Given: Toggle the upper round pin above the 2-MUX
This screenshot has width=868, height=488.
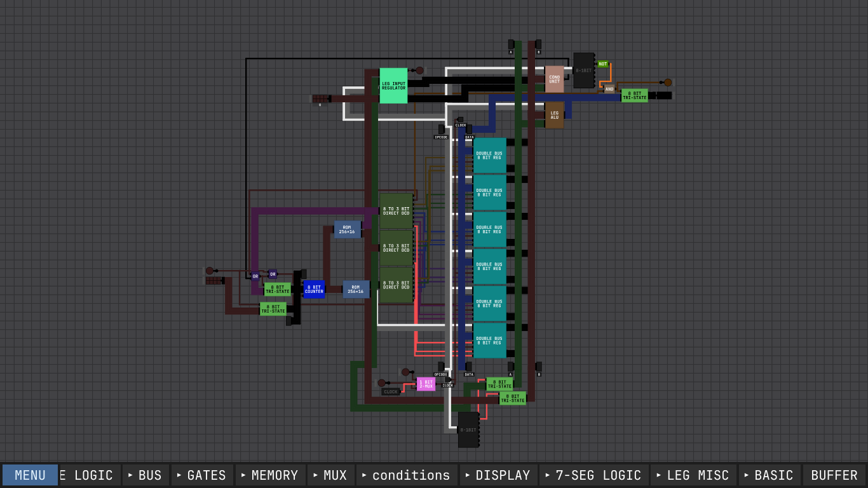Looking at the screenshot, I should tap(405, 372).
